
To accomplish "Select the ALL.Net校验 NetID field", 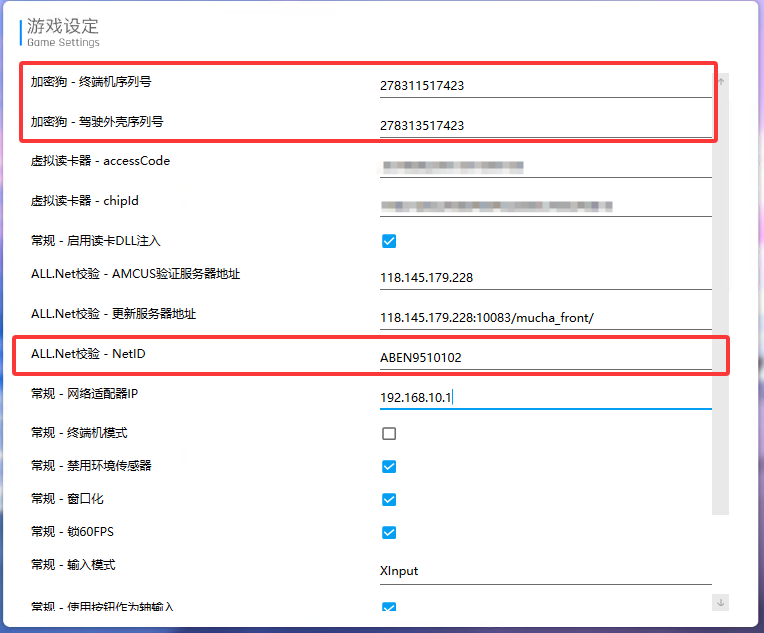I will click(x=545, y=358).
